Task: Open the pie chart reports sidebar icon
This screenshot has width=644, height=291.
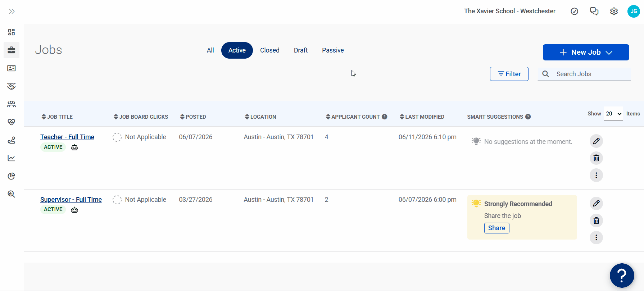Action: click(x=12, y=176)
